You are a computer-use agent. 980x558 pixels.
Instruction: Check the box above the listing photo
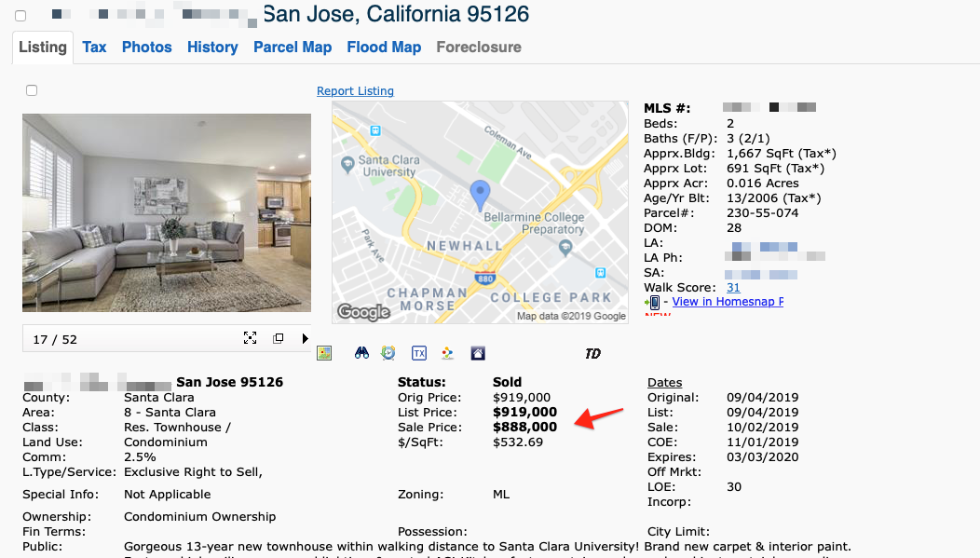pos(32,90)
